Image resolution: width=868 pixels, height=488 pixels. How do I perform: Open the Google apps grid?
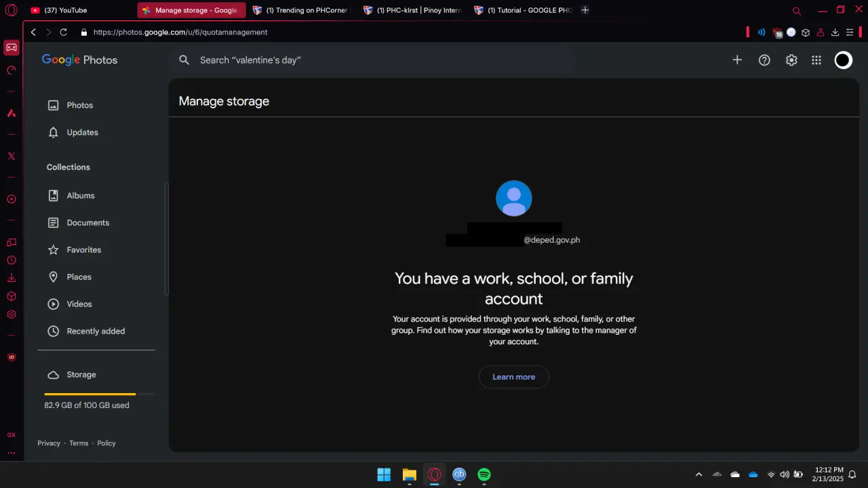pyautogui.click(x=816, y=60)
